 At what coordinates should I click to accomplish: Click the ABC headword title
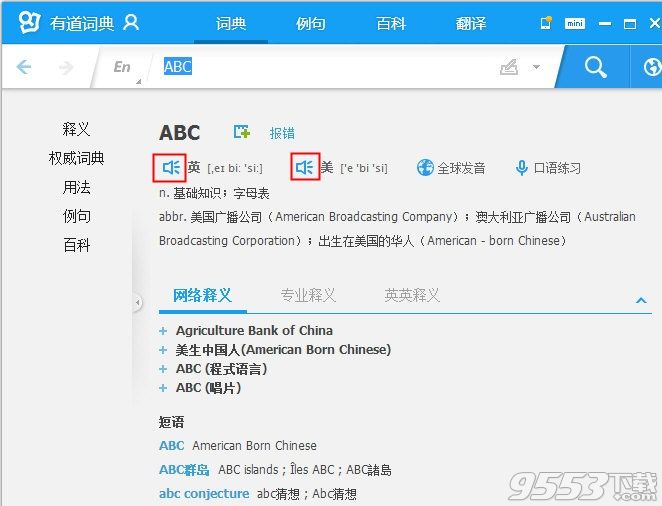179,133
